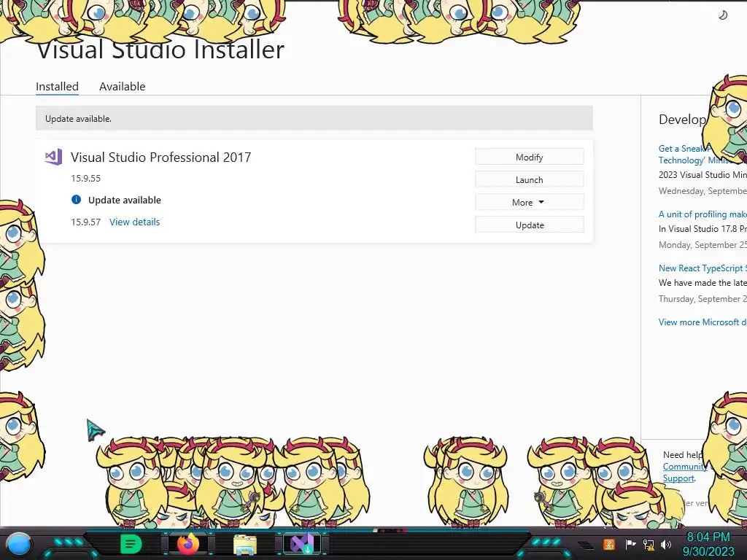The width and height of the screenshot is (747, 560).
Task: Click the Modify button
Action: [x=530, y=157]
